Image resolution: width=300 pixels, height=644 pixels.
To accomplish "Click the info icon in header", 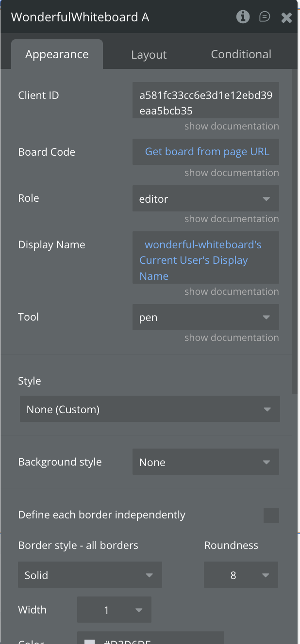I will click(243, 17).
